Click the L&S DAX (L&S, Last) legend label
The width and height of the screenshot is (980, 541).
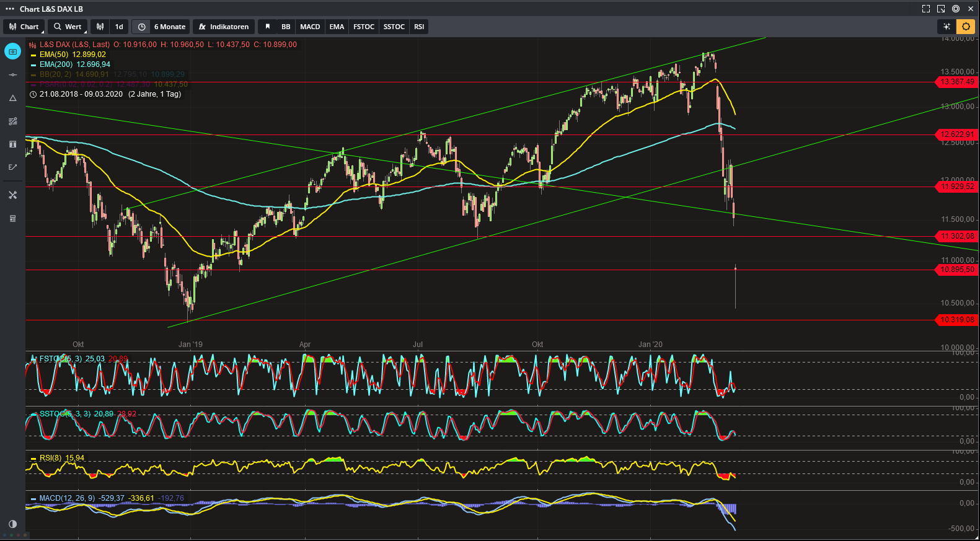tap(74, 45)
